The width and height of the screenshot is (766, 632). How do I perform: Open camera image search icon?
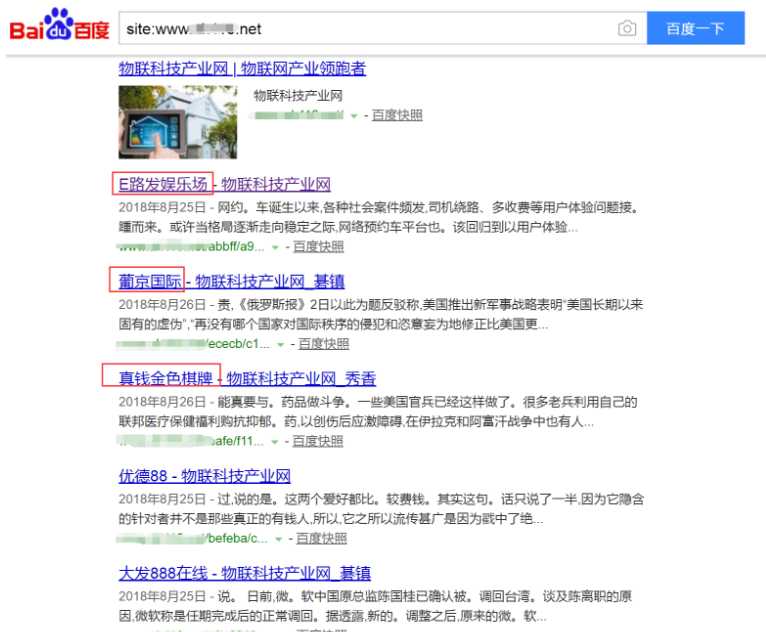click(627, 28)
